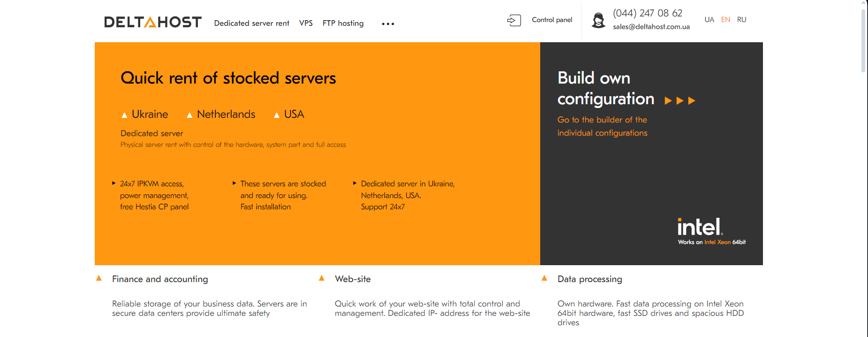The width and height of the screenshot is (868, 337).
Task: Click the Web-site heading
Action: (353, 279)
